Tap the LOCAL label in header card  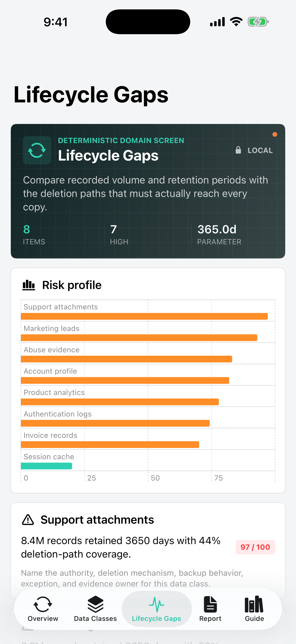(x=260, y=150)
